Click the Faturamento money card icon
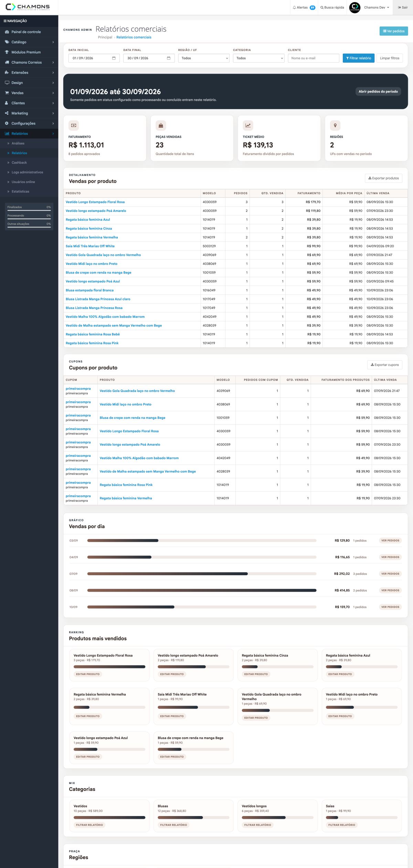 tap(74, 126)
